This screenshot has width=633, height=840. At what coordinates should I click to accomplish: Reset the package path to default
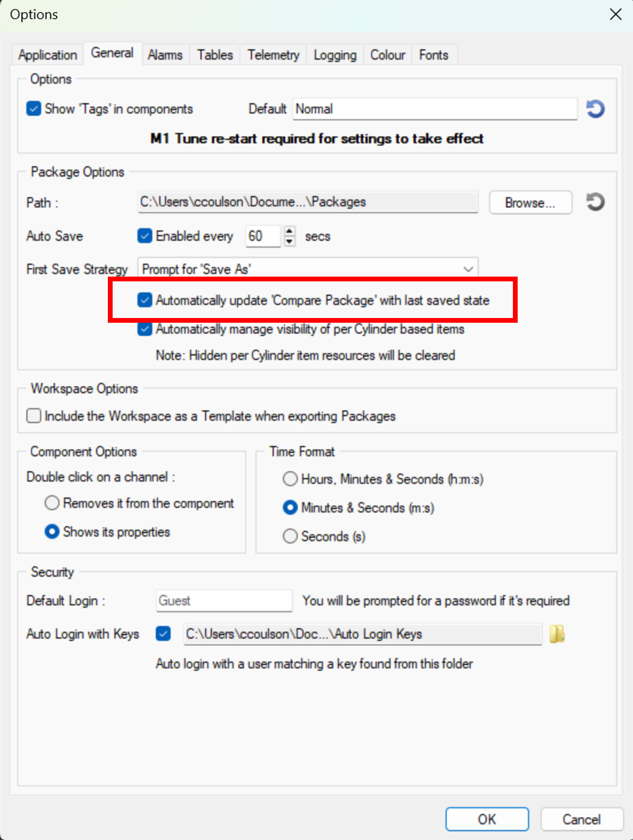point(595,202)
